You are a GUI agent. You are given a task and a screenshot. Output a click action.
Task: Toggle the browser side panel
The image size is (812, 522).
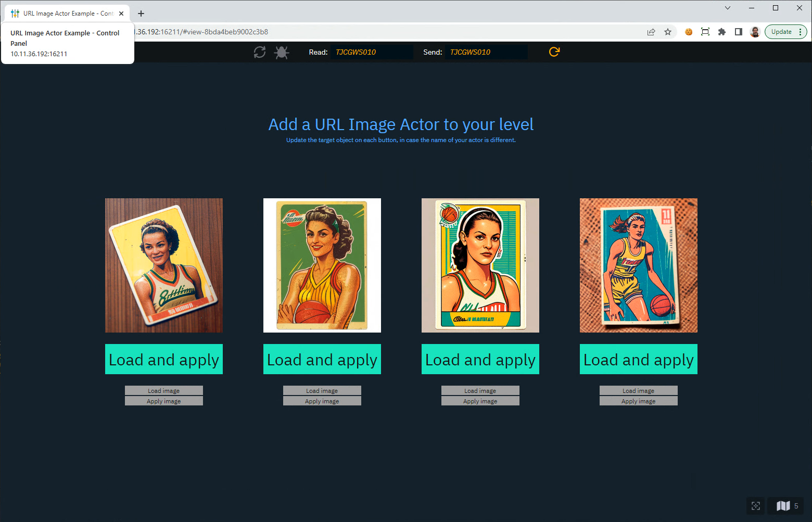click(738, 32)
